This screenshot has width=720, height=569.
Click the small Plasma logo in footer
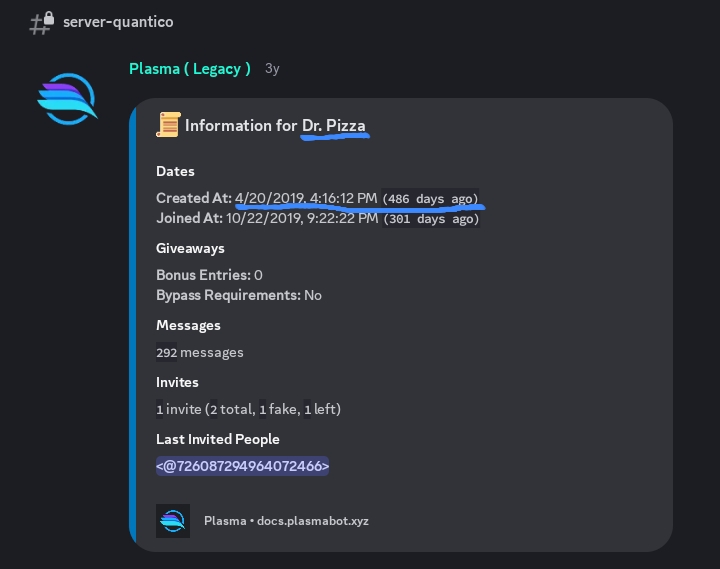click(173, 521)
